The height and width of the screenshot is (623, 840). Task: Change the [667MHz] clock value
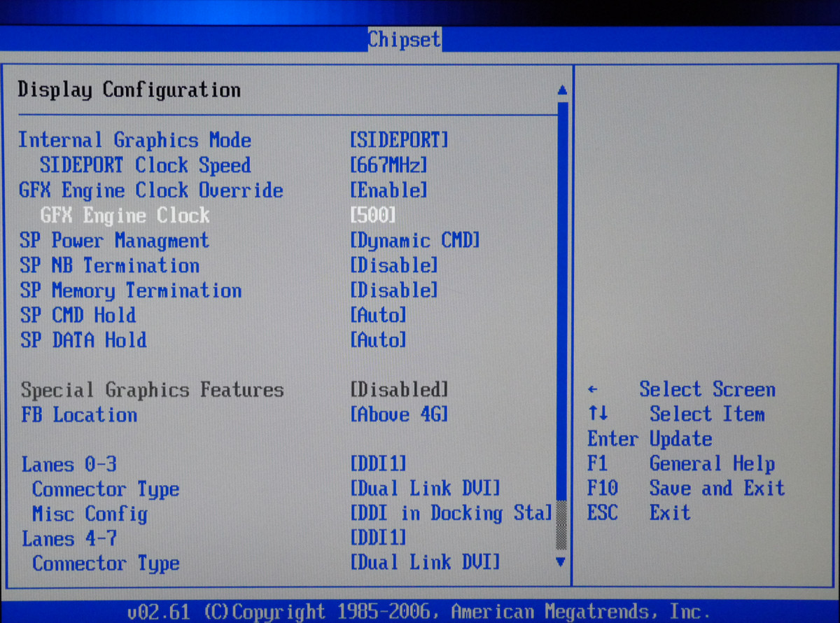pyautogui.click(x=388, y=165)
